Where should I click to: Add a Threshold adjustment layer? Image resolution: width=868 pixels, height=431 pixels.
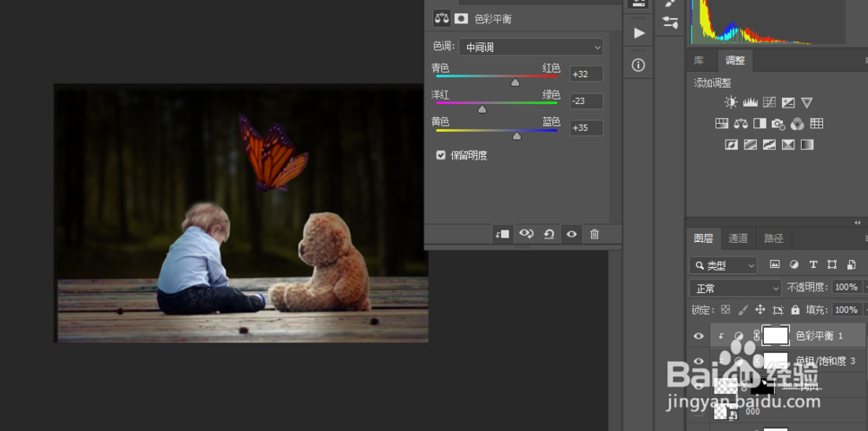coord(769,145)
